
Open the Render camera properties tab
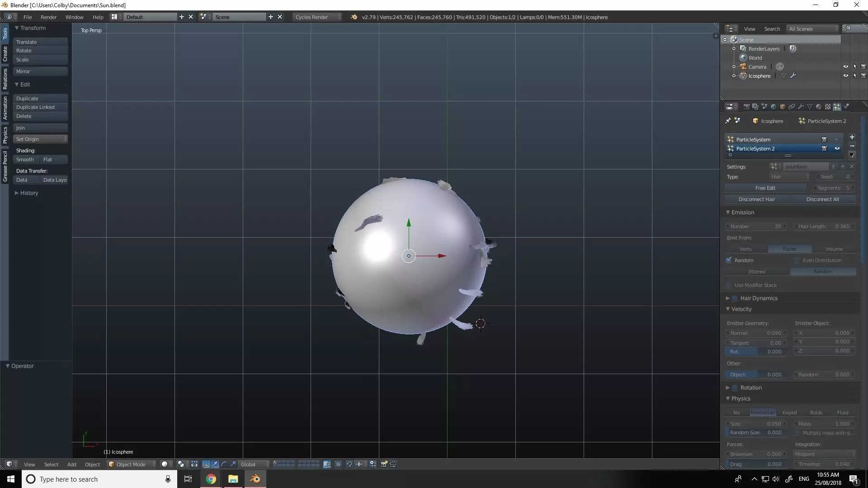pos(747,107)
